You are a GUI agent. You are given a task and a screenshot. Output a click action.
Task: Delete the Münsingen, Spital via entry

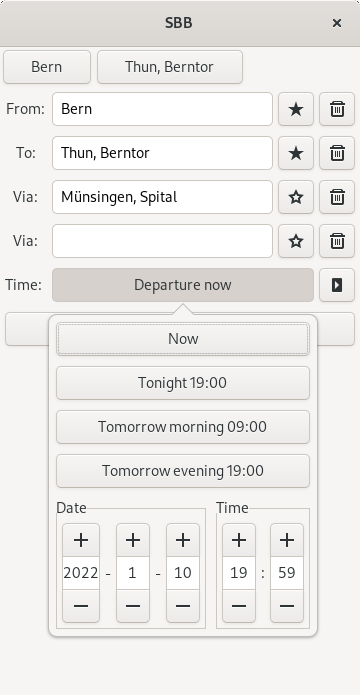coord(337,197)
